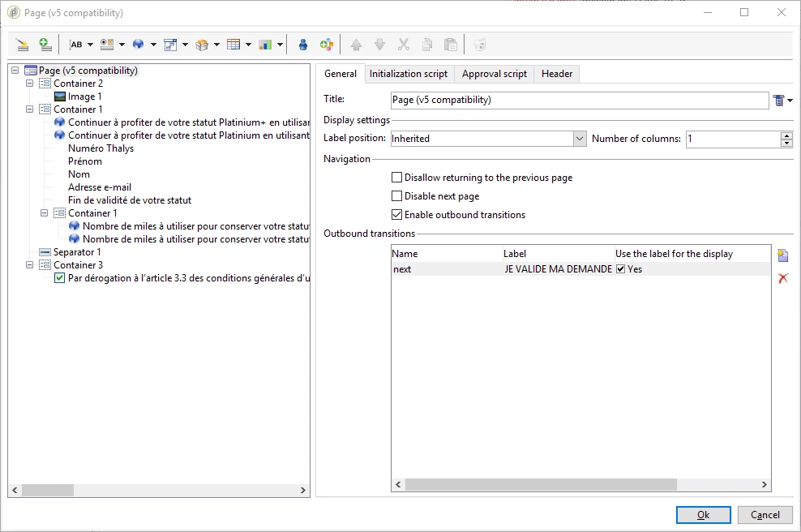This screenshot has width=801, height=532.
Task: Click the move down arrow icon
Action: coord(379,45)
